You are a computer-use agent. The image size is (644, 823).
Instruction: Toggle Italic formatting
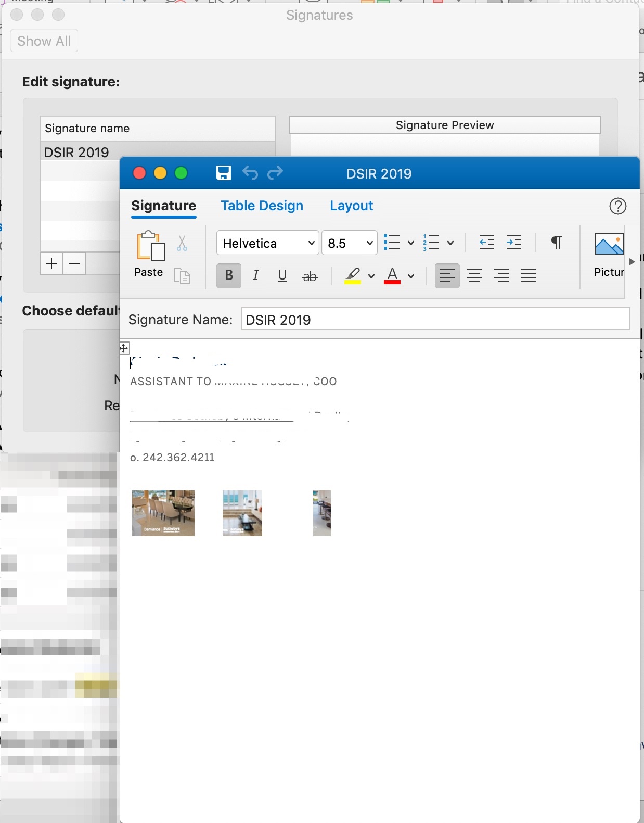(x=255, y=275)
